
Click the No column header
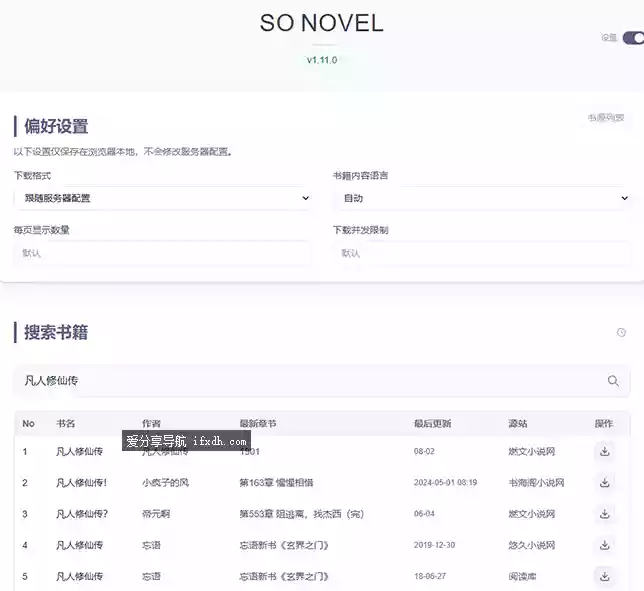point(28,423)
